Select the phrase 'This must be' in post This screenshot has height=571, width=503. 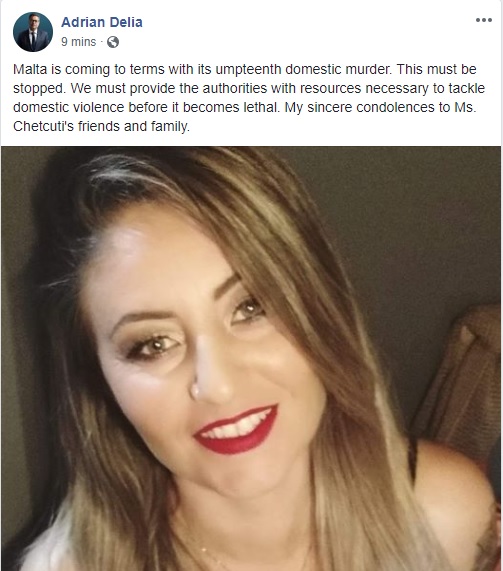(x=436, y=69)
